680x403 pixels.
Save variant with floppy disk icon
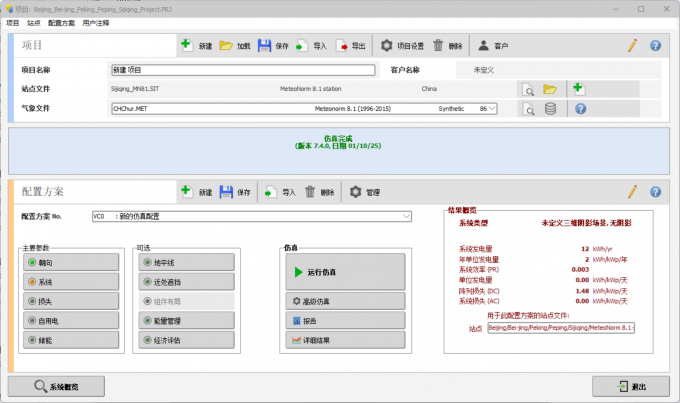point(226,191)
